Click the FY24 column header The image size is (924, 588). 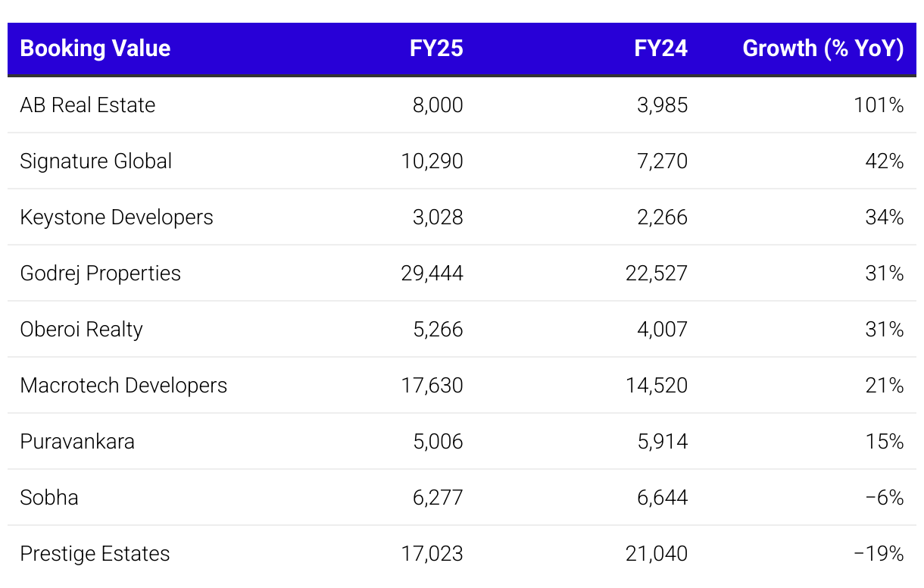tap(660, 48)
